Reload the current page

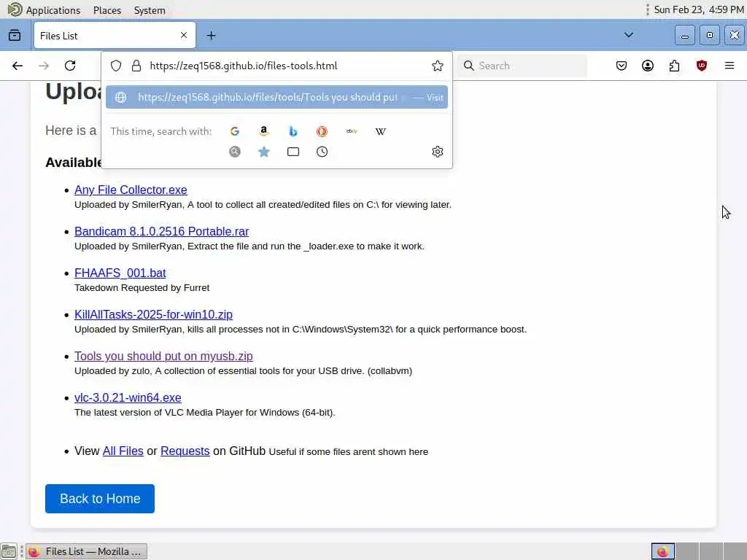pyautogui.click(x=70, y=66)
